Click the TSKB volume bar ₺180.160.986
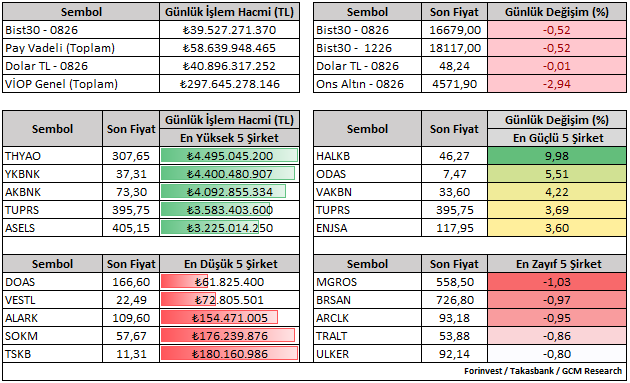 [229, 354]
